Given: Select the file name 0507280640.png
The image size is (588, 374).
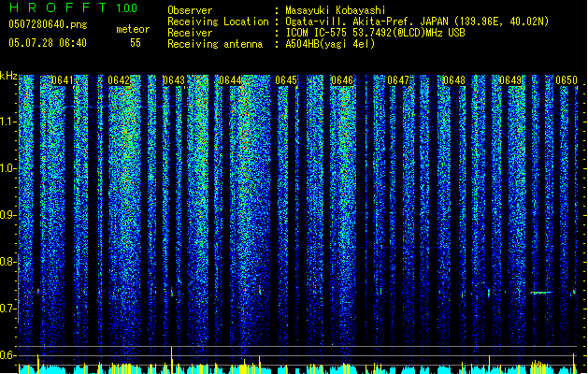Looking at the screenshot, I should 48,24.
